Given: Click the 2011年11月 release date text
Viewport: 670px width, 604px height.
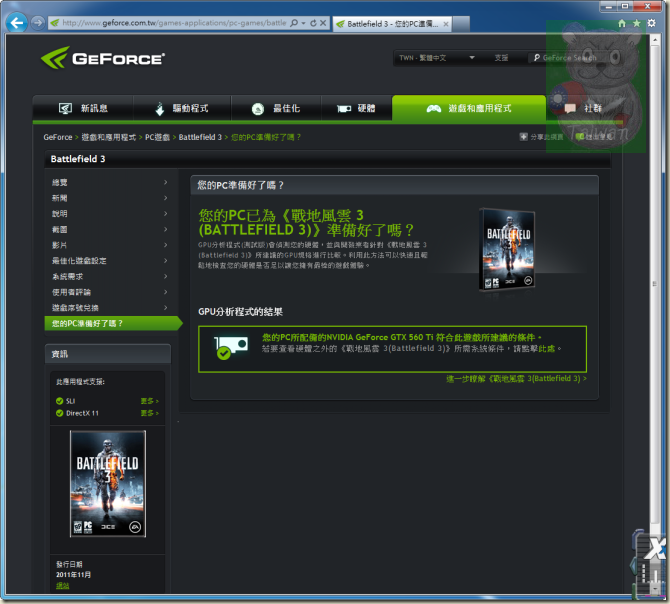Looking at the screenshot, I should click(73, 575).
